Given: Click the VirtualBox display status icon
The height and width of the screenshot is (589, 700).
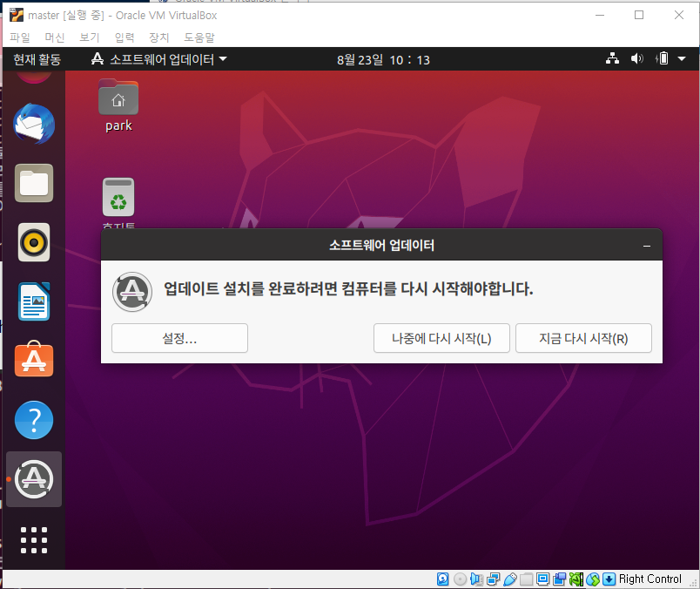Looking at the screenshot, I should 543,579.
